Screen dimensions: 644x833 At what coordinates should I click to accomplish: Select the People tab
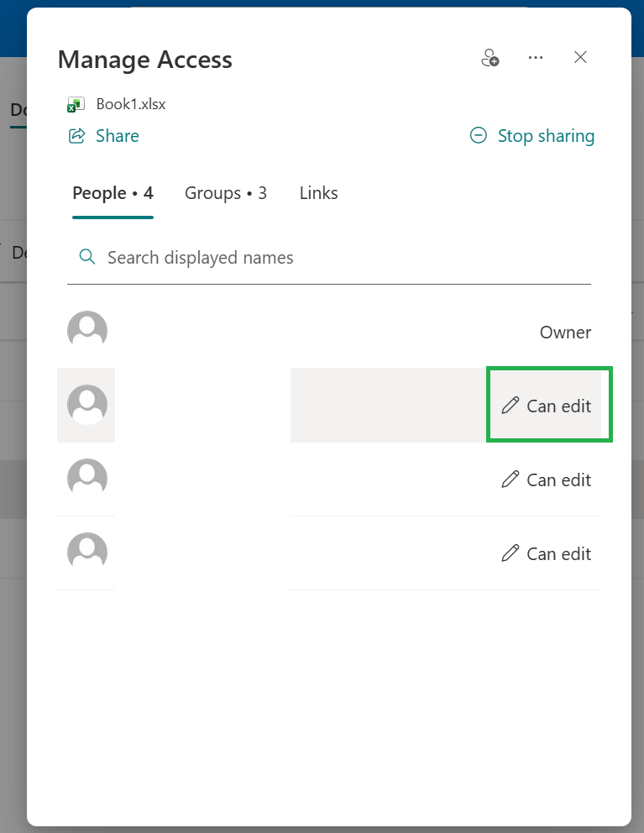[x=113, y=193]
